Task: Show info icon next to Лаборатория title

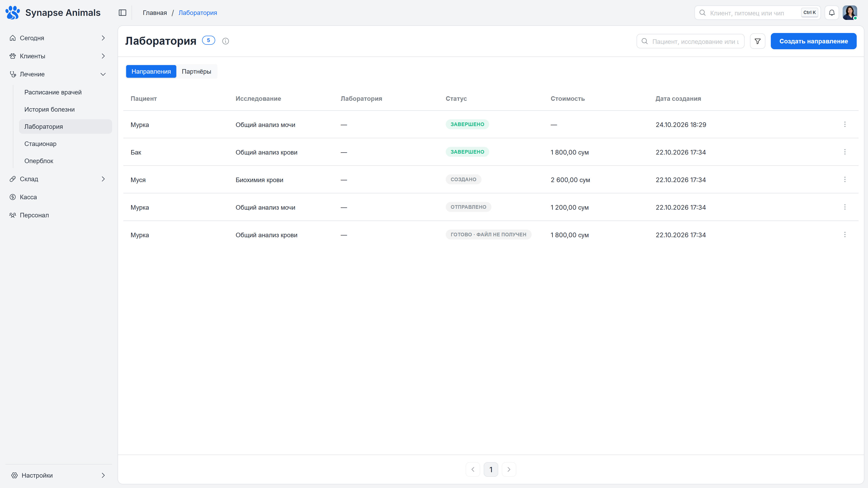Action: 225,41
